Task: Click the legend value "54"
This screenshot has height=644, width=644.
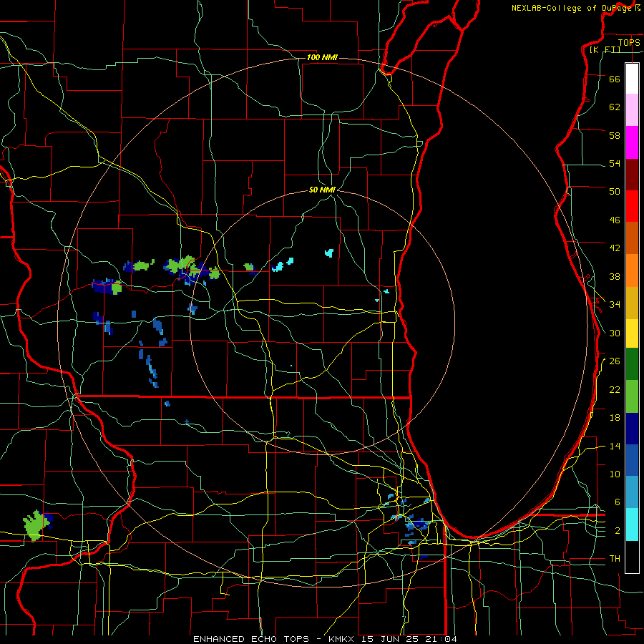Action: [615, 163]
